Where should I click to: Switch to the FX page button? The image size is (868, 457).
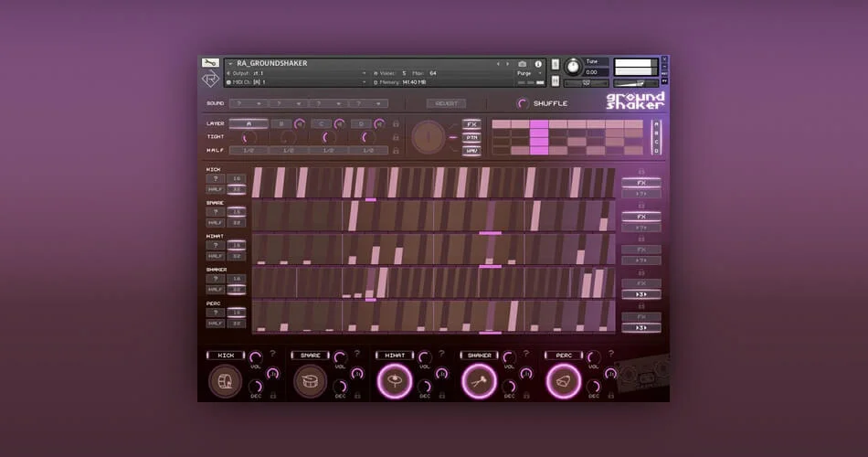point(471,124)
